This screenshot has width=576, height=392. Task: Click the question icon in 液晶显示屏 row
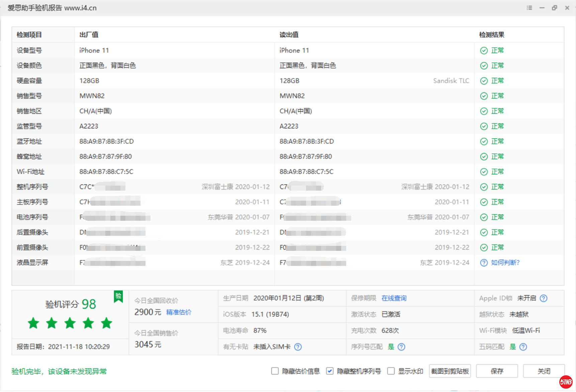pos(484,263)
